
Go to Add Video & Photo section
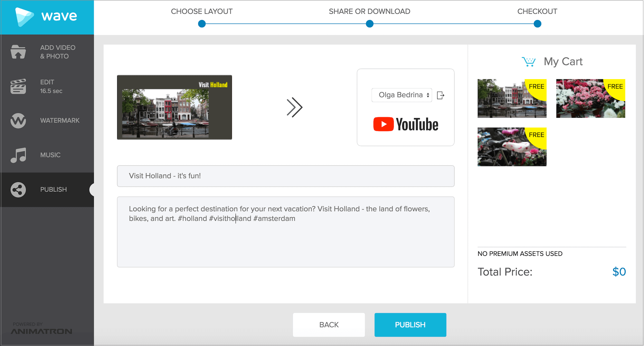tap(47, 52)
